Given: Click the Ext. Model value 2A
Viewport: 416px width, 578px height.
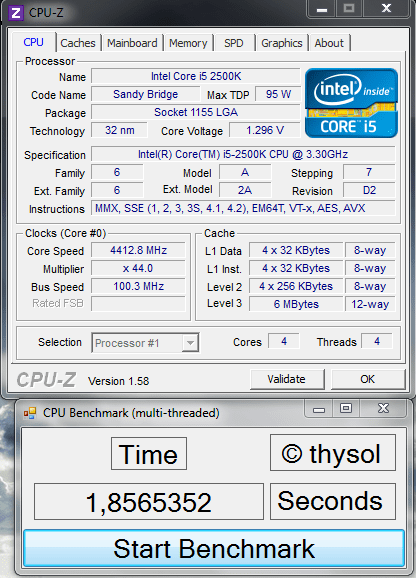Looking at the screenshot, I should point(245,190).
